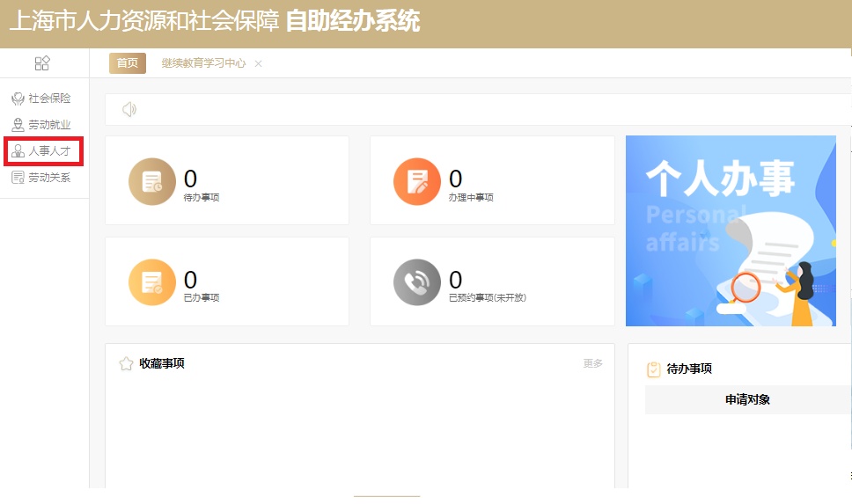The height and width of the screenshot is (504, 852).
Task: Click the star icon beside 收藏事项
Action: pyautogui.click(x=126, y=363)
